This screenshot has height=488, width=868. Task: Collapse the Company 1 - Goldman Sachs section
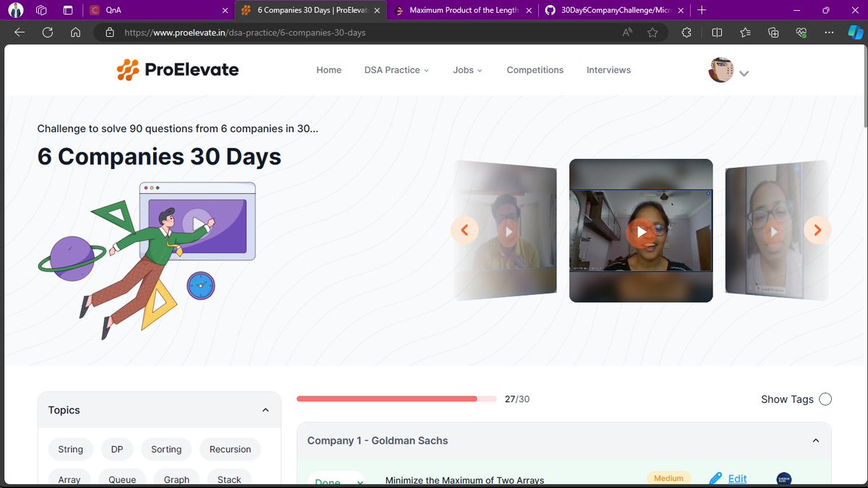(x=815, y=440)
